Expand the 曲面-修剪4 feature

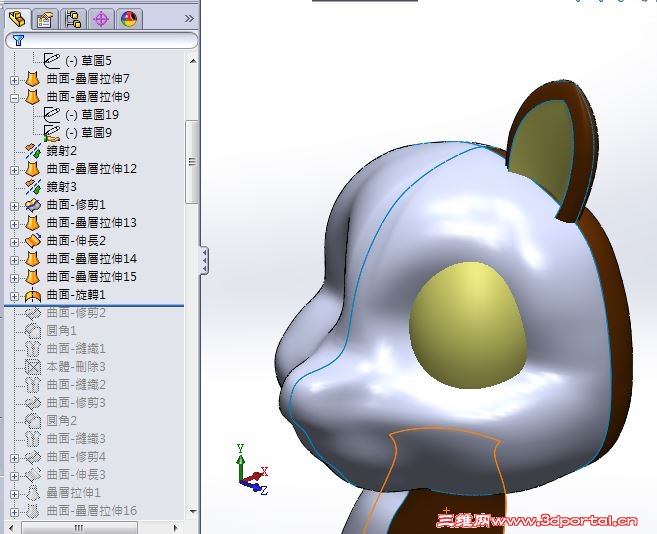(14, 458)
